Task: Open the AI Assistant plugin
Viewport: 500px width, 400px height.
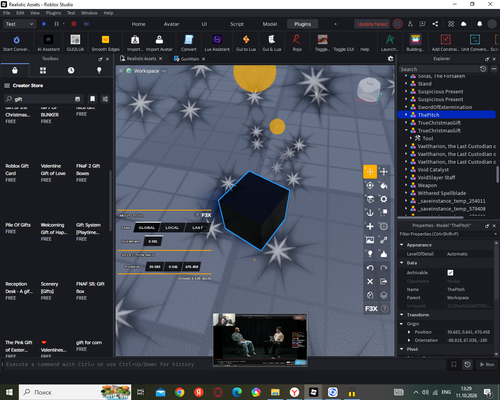Action: click(48, 43)
